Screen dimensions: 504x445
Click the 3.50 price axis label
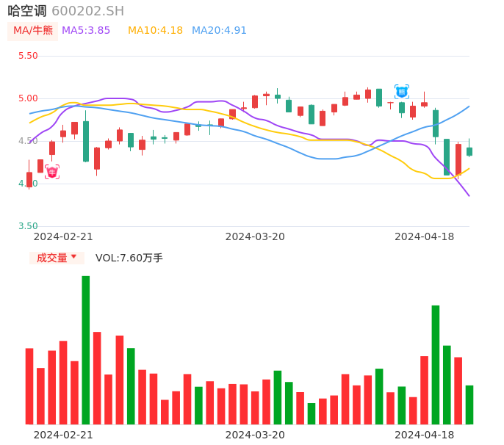click(x=28, y=226)
